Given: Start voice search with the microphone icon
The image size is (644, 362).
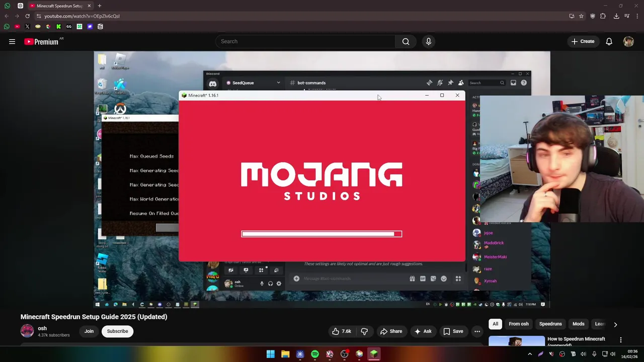Looking at the screenshot, I should pyautogui.click(x=429, y=42).
